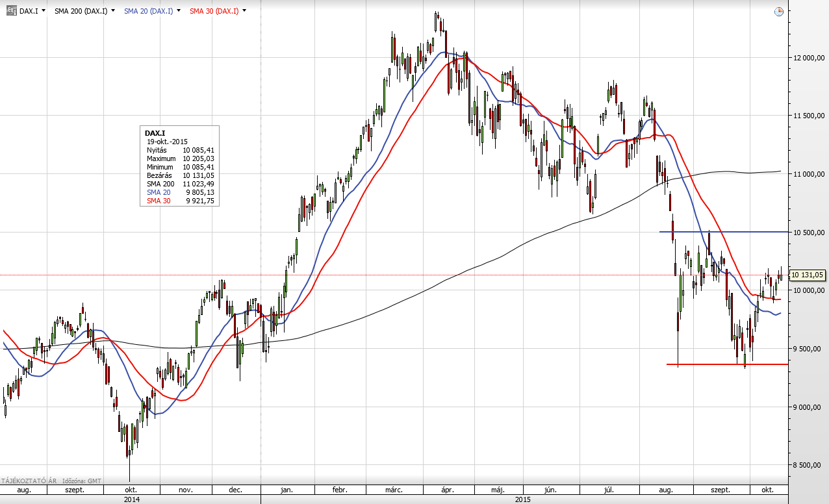Click the dec. month label on the time axis
829x504 pixels.
236,490
